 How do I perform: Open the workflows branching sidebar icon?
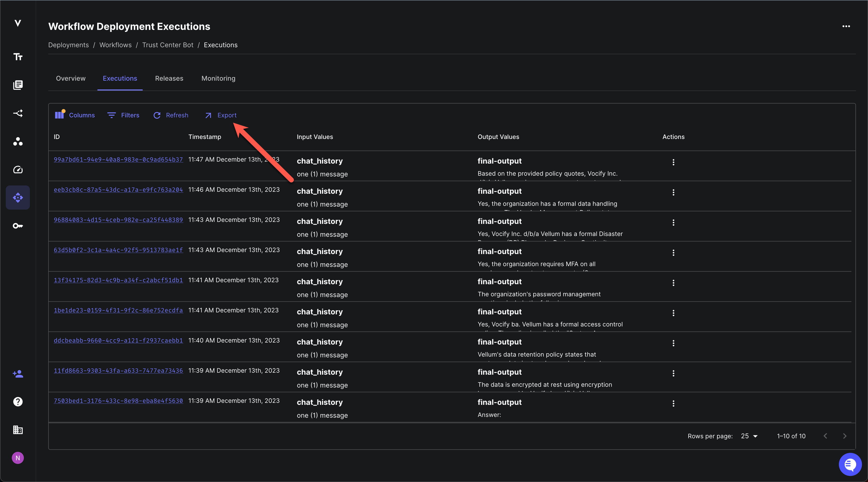(18, 113)
